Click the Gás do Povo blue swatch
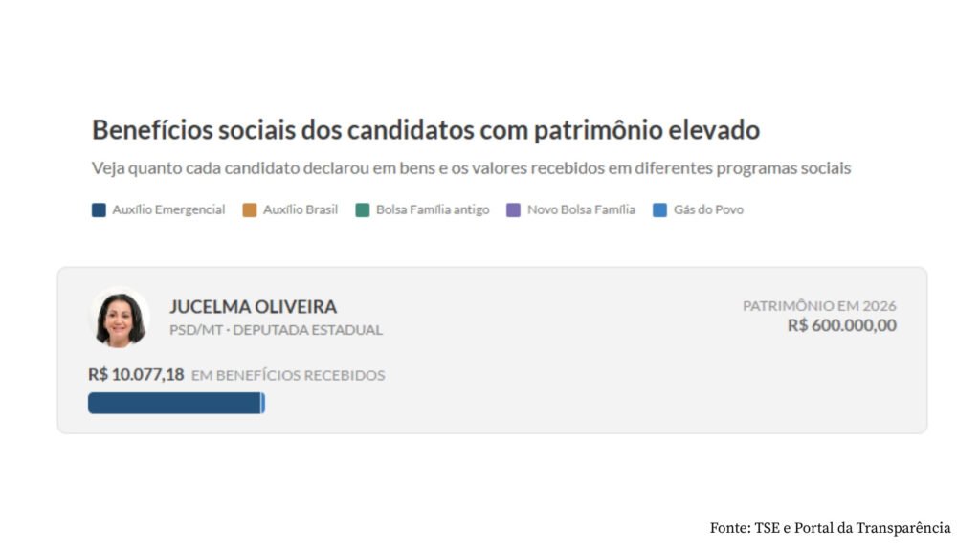980x551 pixels. click(x=660, y=209)
